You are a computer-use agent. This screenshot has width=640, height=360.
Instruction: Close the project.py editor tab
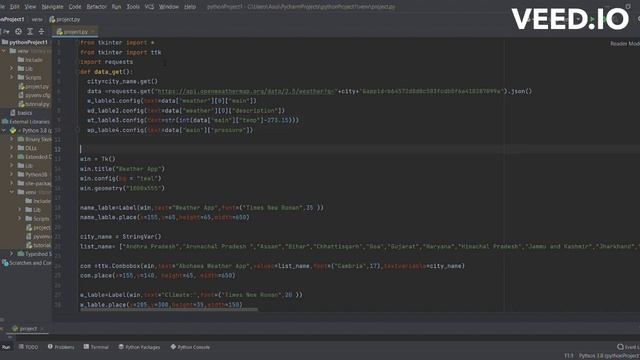93,31
